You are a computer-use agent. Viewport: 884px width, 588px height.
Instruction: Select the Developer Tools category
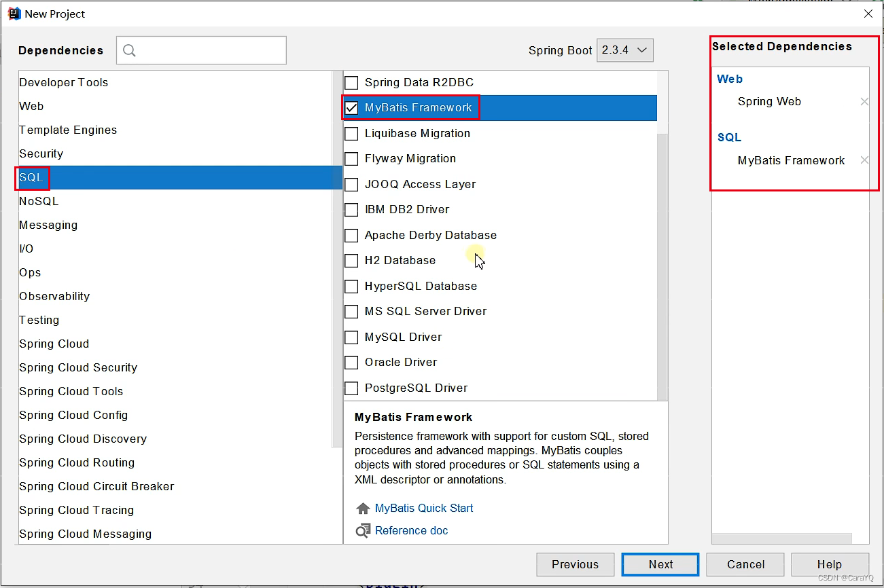click(x=175, y=83)
